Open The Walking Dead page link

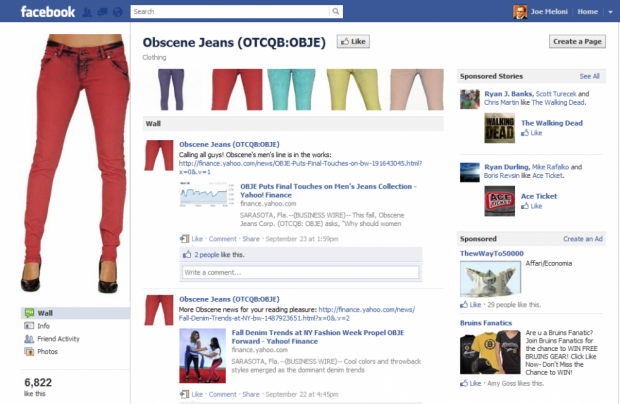552,123
